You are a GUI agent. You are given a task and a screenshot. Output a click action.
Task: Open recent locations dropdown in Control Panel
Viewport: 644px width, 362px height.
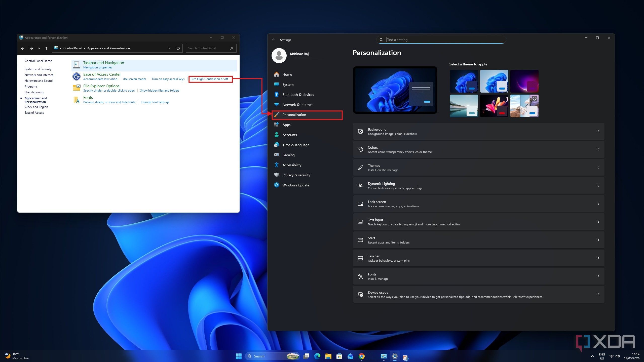(39, 48)
